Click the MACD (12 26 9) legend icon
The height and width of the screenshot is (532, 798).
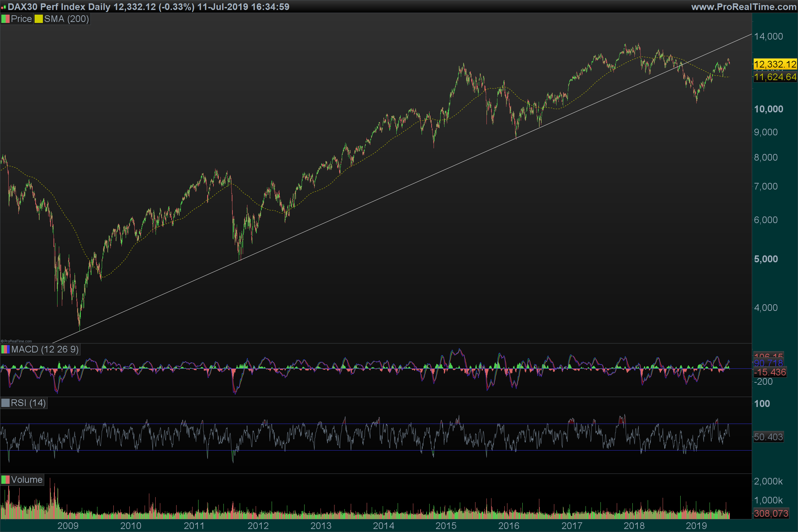[x=5, y=349]
